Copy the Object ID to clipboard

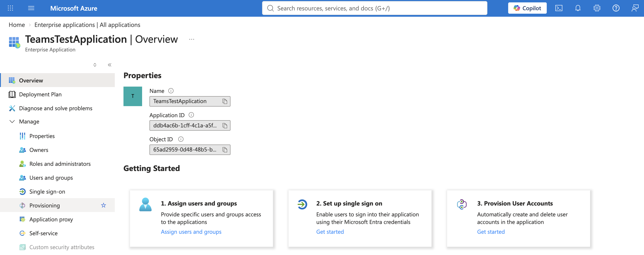coord(225,150)
